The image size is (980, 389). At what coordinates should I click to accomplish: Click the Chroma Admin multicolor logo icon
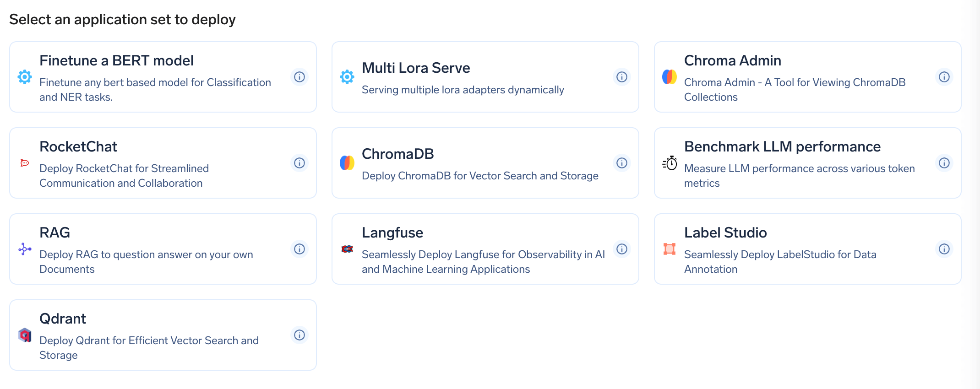[x=670, y=77]
